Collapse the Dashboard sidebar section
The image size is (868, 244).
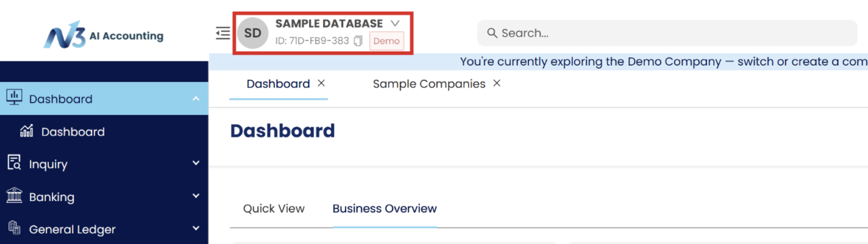click(196, 99)
